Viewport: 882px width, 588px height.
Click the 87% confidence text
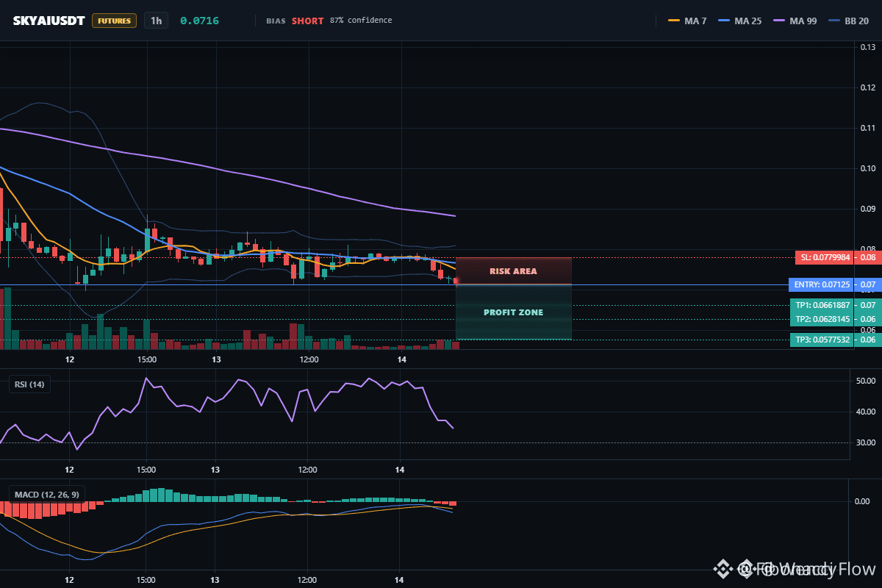click(361, 21)
